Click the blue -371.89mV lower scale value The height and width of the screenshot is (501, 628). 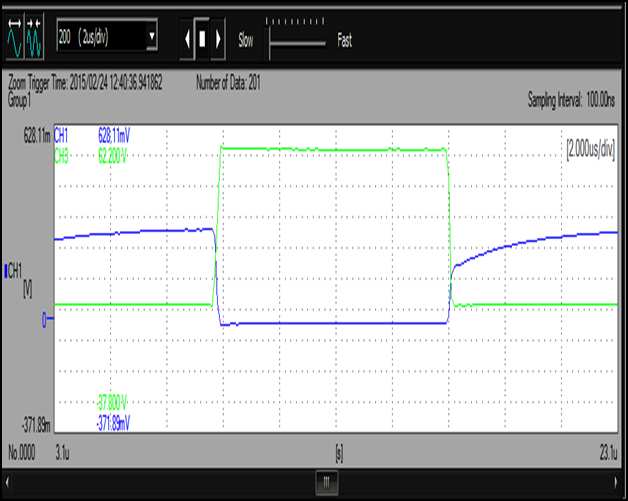[x=113, y=423]
